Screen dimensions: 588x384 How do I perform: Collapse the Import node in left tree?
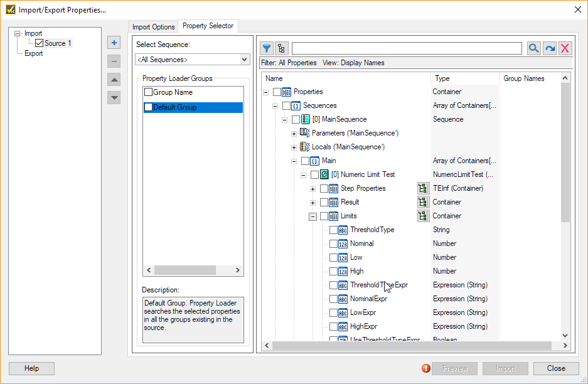click(x=17, y=34)
